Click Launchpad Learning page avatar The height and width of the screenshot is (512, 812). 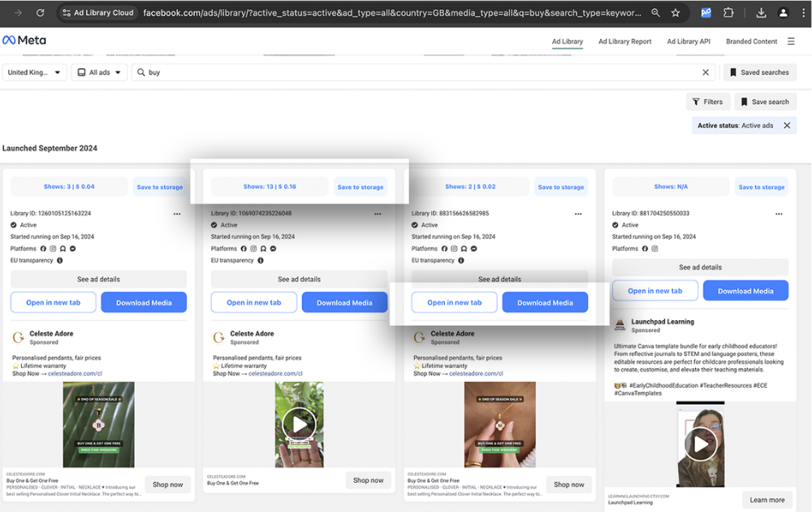click(x=620, y=325)
